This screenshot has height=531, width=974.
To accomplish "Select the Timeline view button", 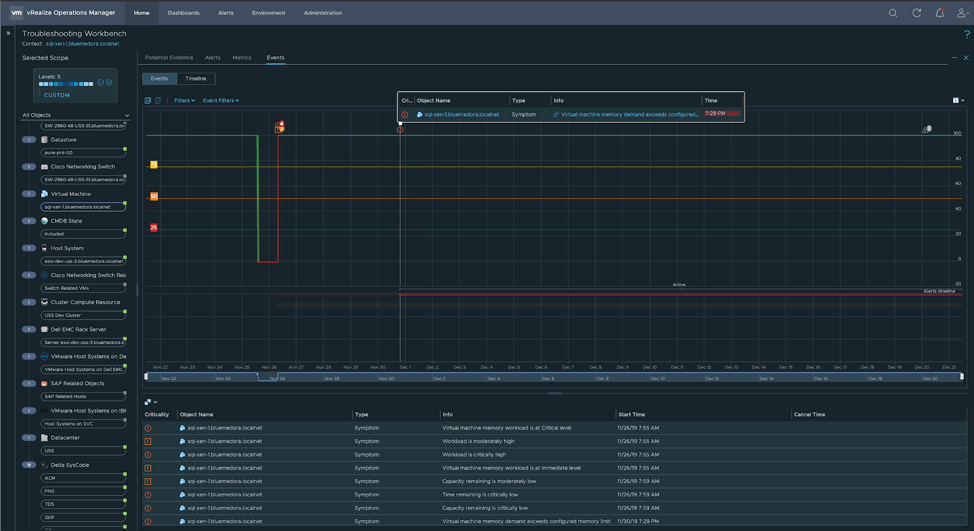I will coord(196,78).
